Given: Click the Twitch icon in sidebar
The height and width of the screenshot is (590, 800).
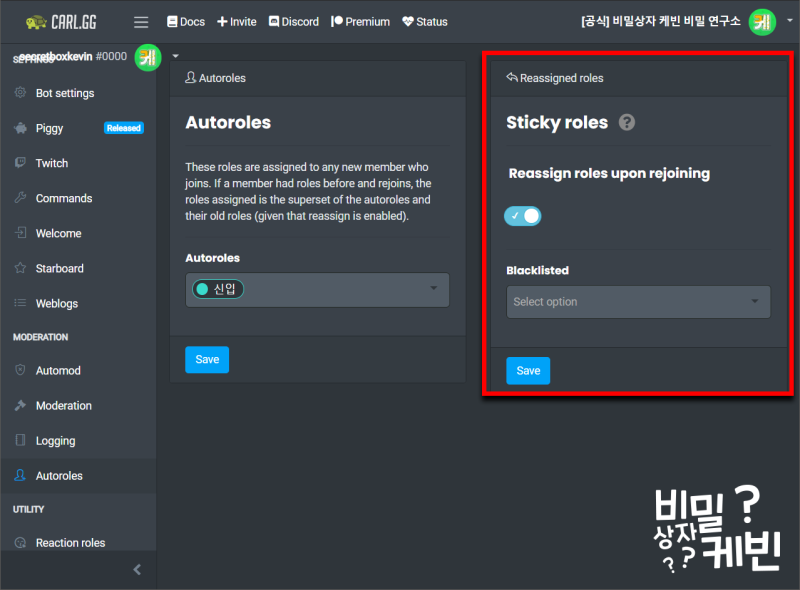Looking at the screenshot, I should coord(20,163).
